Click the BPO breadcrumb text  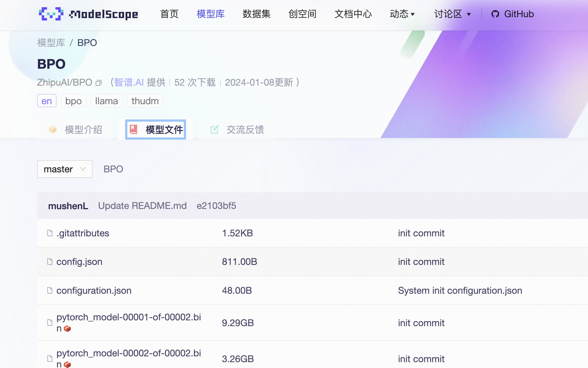[x=87, y=43]
